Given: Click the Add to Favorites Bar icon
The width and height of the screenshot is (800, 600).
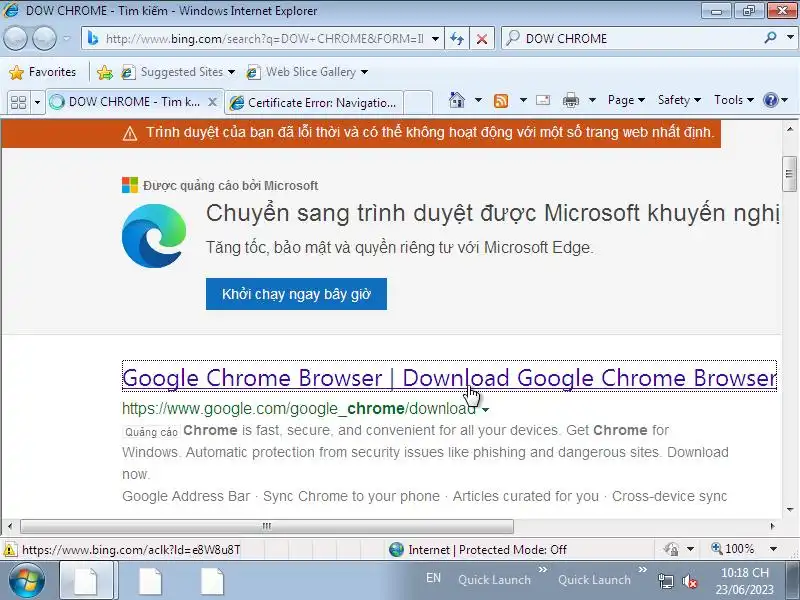Looking at the screenshot, I should [x=105, y=72].
